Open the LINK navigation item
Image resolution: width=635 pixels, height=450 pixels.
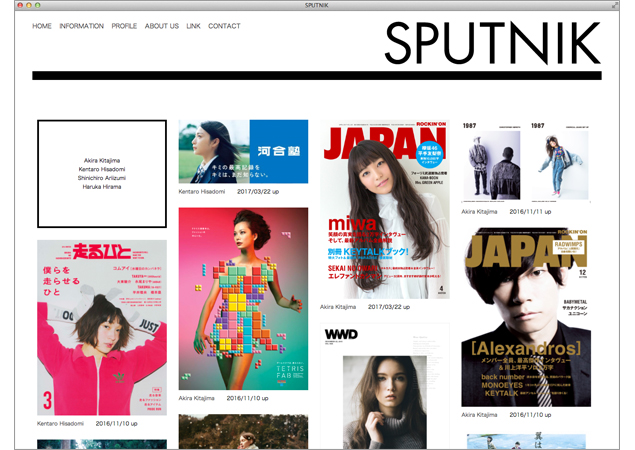click(193, 26)
